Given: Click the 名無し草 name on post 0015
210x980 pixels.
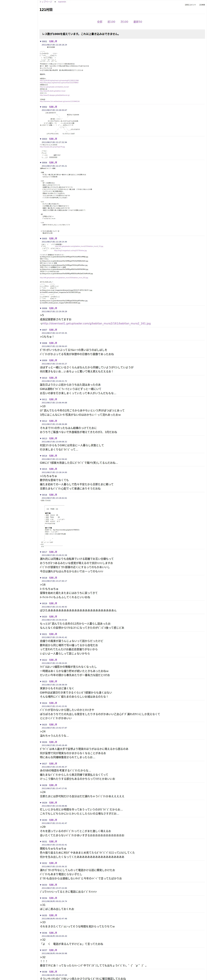Looking at the screenshot, I should (53, 469).
